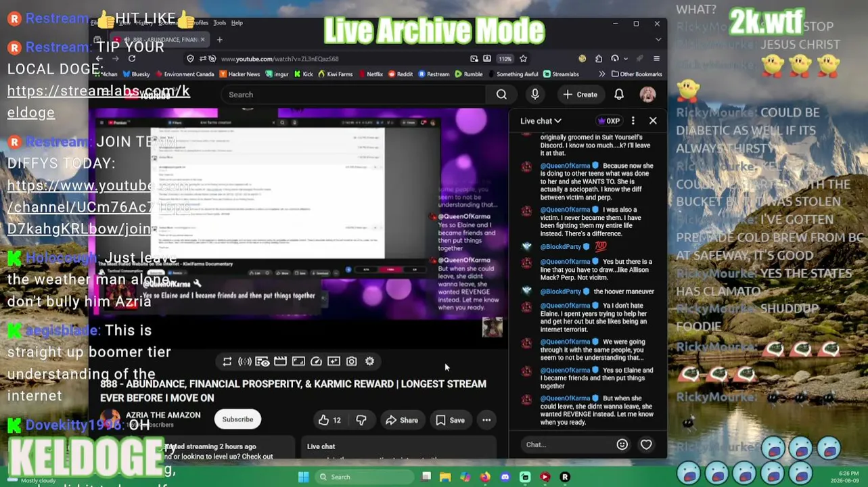Close the live chat panel
Screen dimensions: 868x487
coord(653,121)
